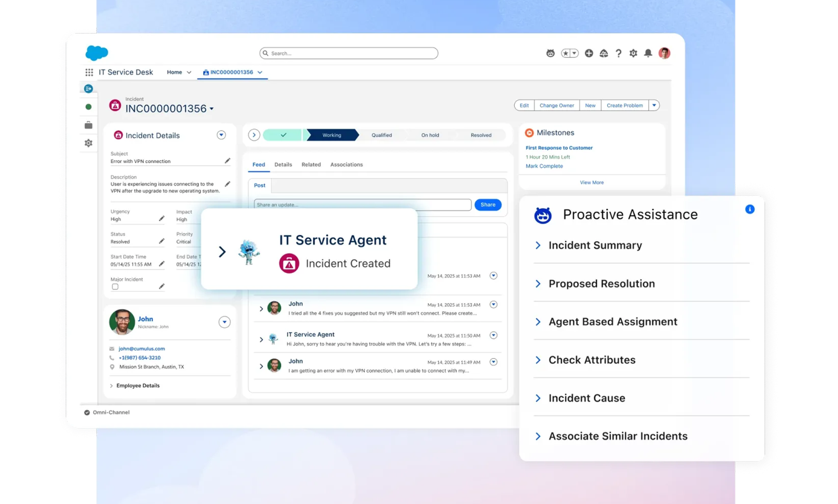This screenshot has height=504, width=838.
Task: Edit the Major Incident pencil icon
Action: tap(162, 286)
